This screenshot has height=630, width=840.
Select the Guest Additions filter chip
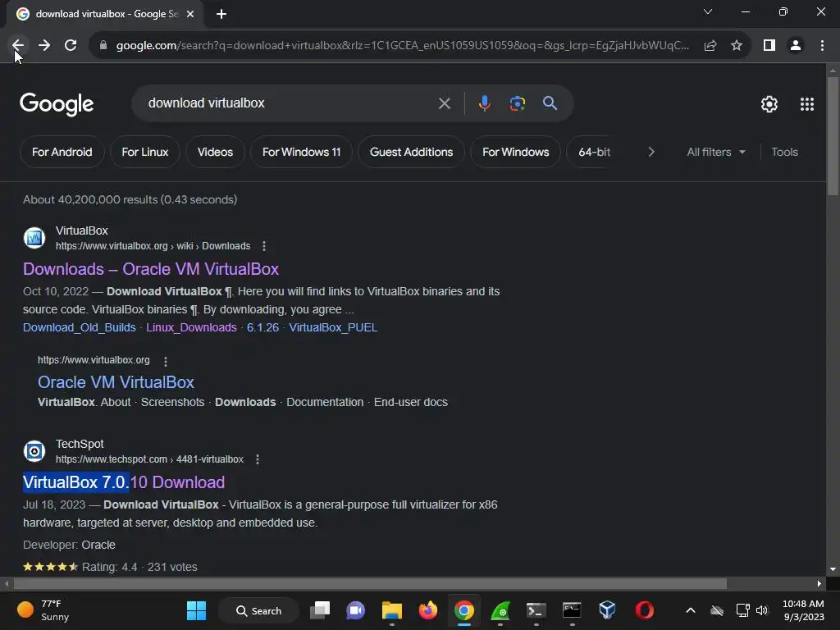coord(411,152)
